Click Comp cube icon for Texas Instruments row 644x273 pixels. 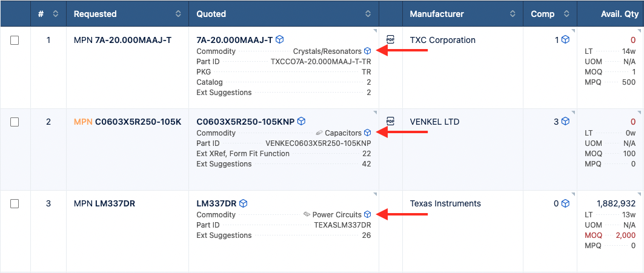[x=565, y=203]
